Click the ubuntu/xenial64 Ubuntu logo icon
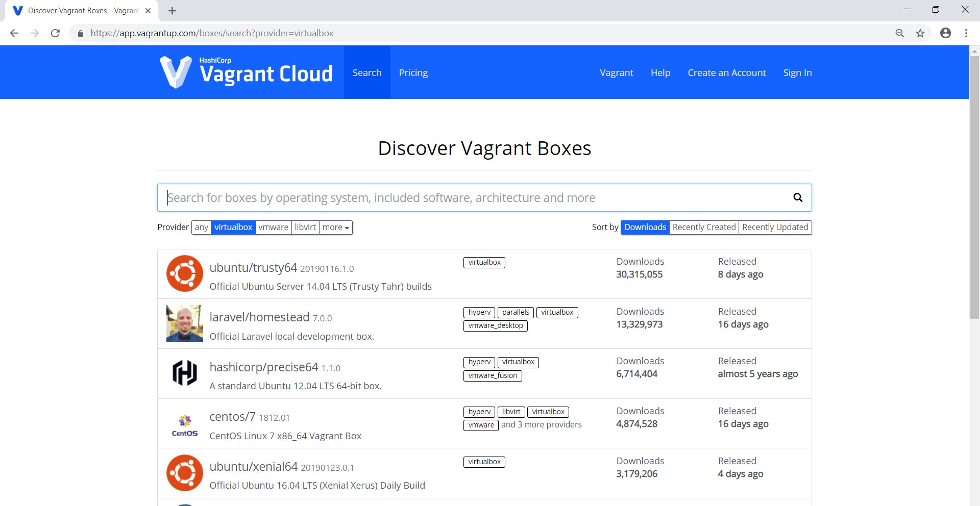Image resolution: width=980 pixels, height=506 pixels. click(x=185, y=473)
